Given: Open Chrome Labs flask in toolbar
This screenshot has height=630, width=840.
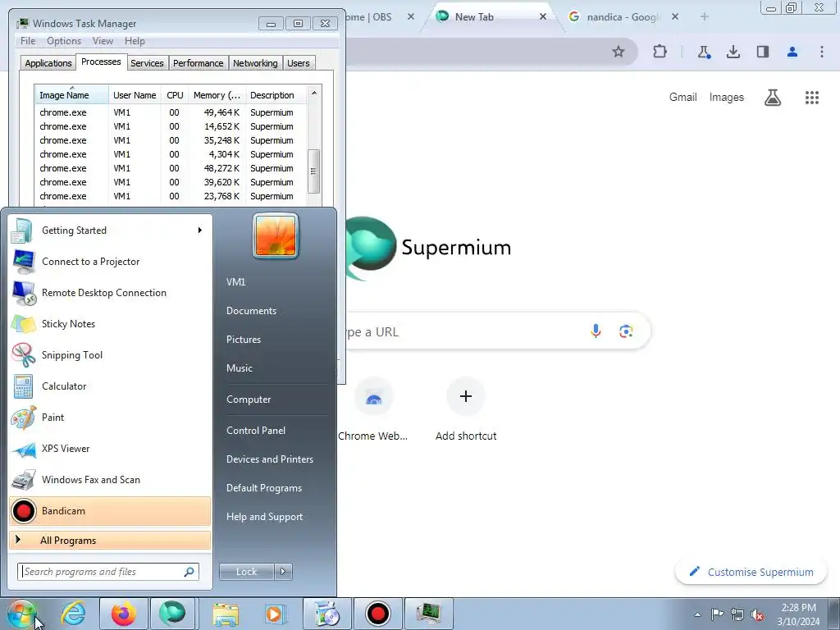Looking at the screenshot, I should [703, 52].
